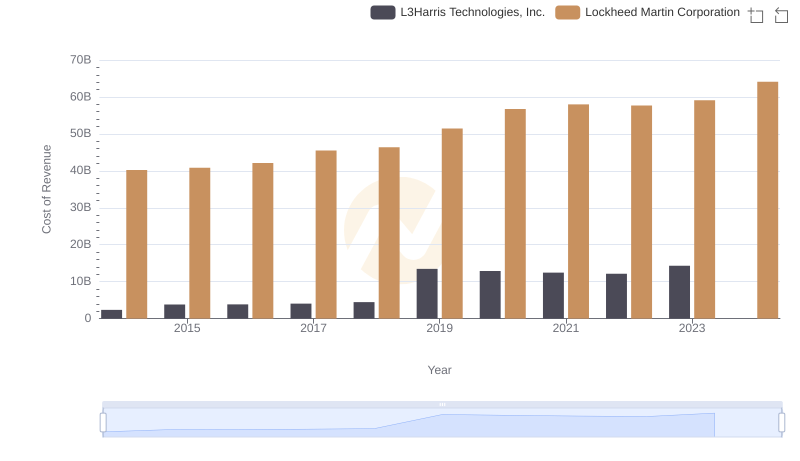Click the Cost of Revenue axis title

[x=46, y=189]
